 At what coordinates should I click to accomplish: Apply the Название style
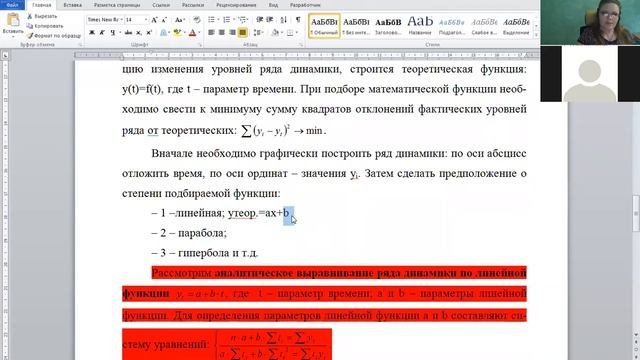(420, 26)
